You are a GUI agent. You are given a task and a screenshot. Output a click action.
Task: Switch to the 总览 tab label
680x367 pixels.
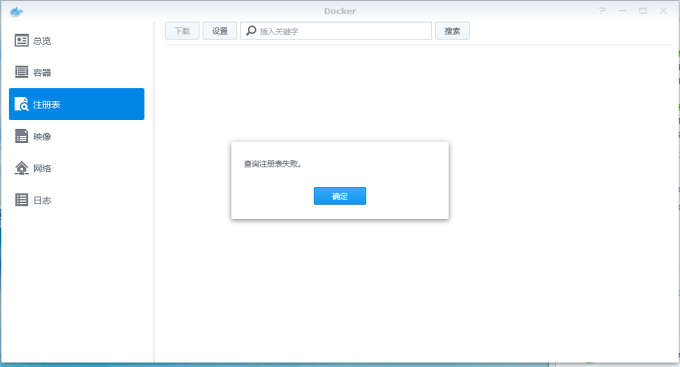[42, 41]
